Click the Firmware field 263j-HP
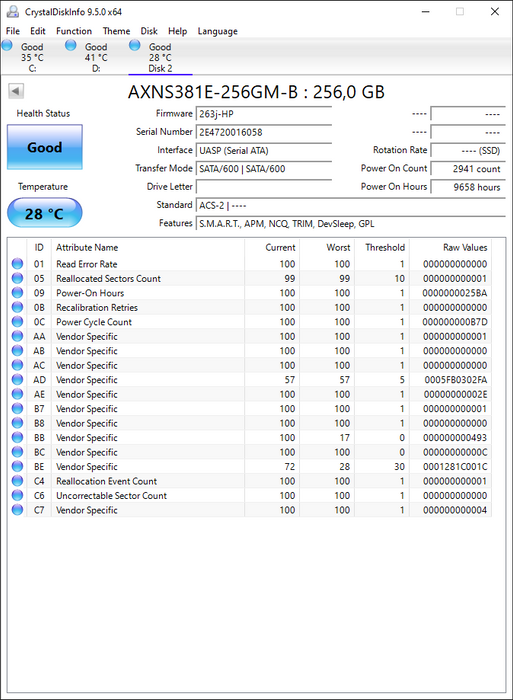This screenshot has height=700, width=513. point(264,114)
